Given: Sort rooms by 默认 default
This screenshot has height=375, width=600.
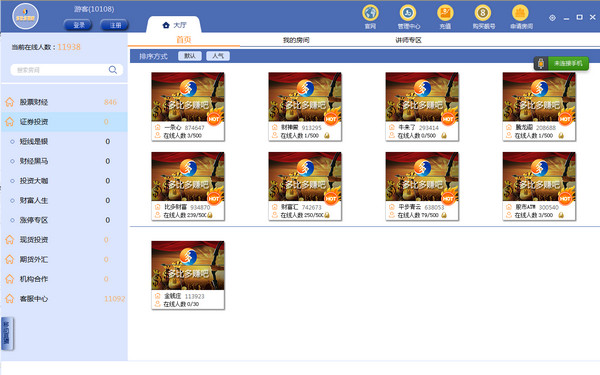Looking at the screenshot, I should click(x=190, y=56).
